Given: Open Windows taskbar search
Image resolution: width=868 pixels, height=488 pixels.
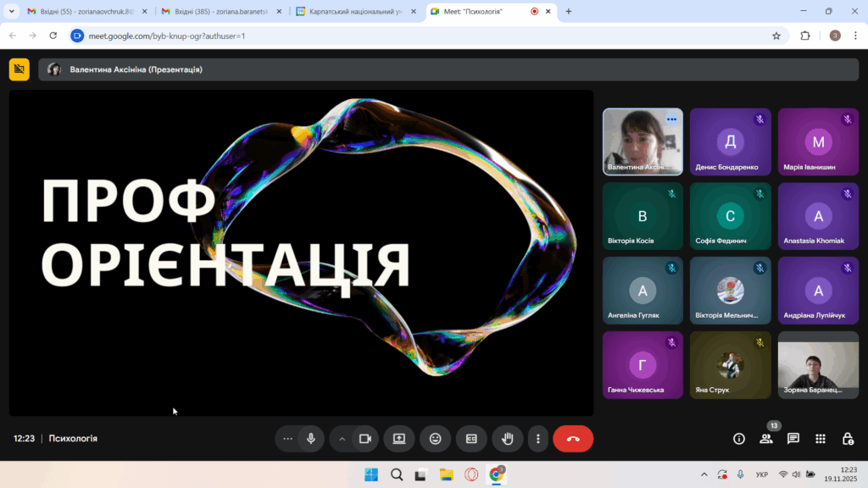Looking at the screenshot, I should click(x=396, y=474).
